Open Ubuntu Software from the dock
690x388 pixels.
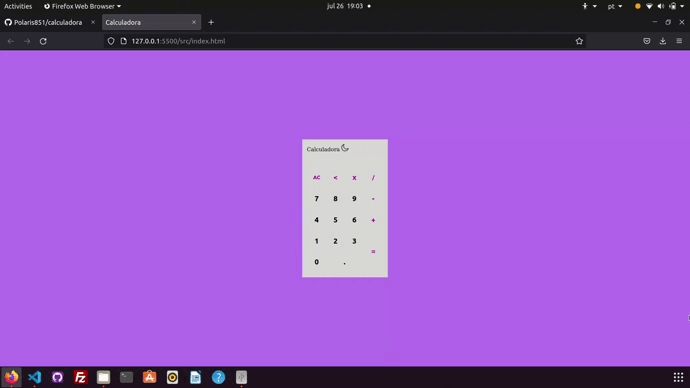point(149,377)
